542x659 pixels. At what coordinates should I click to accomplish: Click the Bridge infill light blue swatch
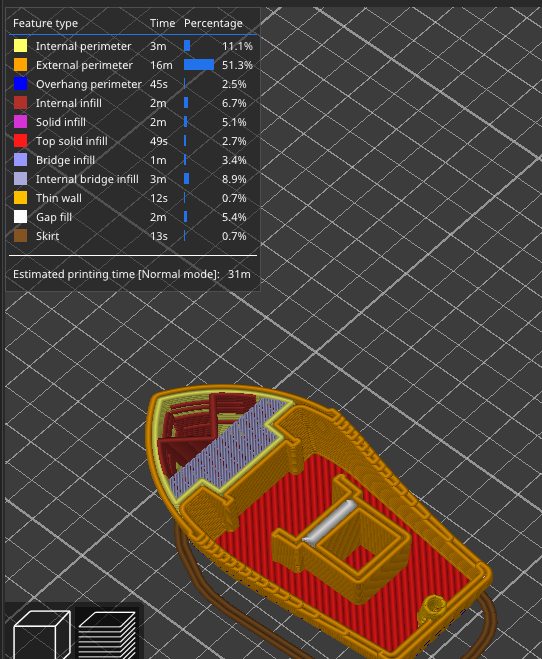tap(21, 160)
